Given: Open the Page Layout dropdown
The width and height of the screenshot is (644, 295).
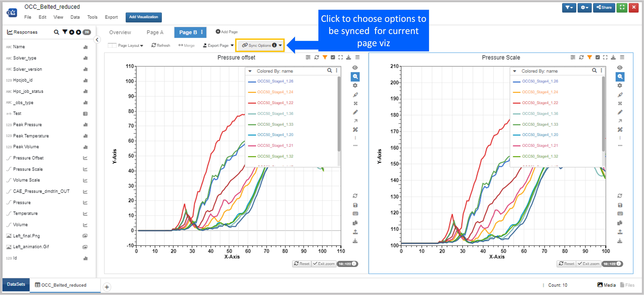Looking at the screenshot, I should [126, 46].
